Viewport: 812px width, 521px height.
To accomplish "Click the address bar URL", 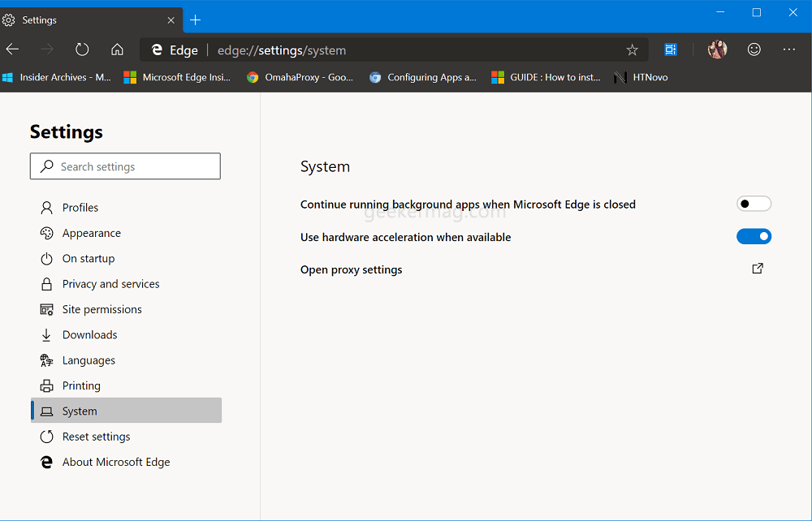I will click(x=282, y=50).
